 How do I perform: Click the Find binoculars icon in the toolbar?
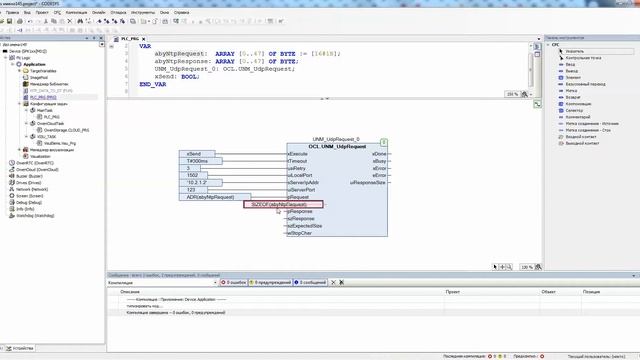tap(80, 21)
